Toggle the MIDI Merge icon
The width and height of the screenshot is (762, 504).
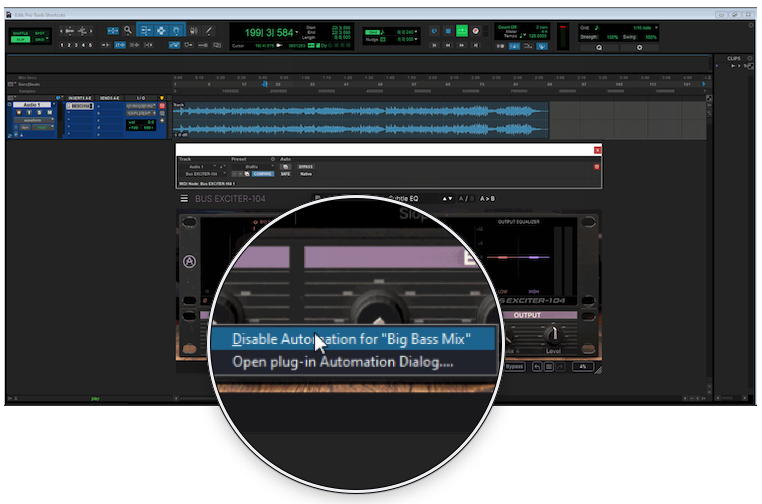528,46
